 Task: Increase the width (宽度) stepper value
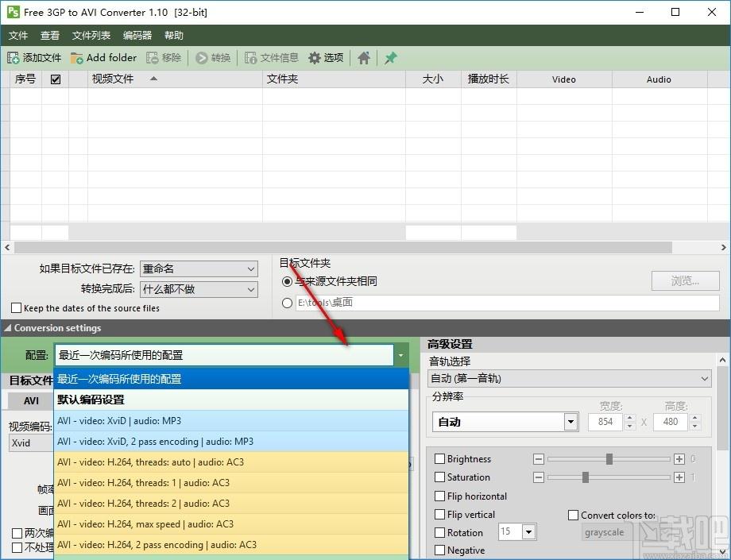point(630,418)
